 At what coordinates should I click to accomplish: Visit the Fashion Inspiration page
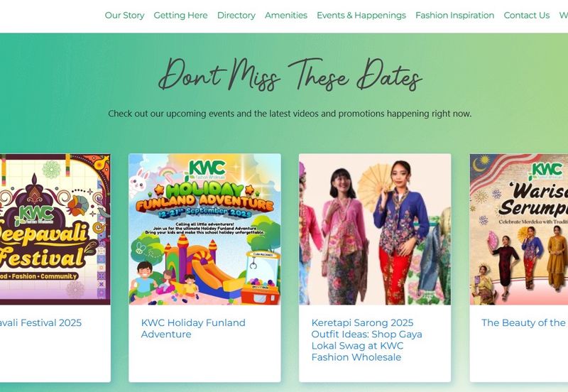pos(454,15)
